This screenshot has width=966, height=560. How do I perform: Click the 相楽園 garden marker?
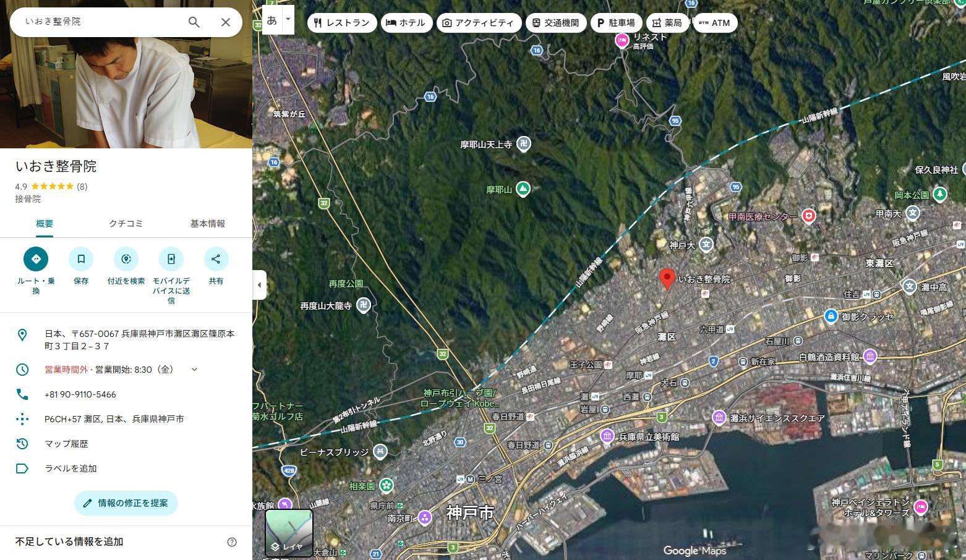tap(387, 486)
